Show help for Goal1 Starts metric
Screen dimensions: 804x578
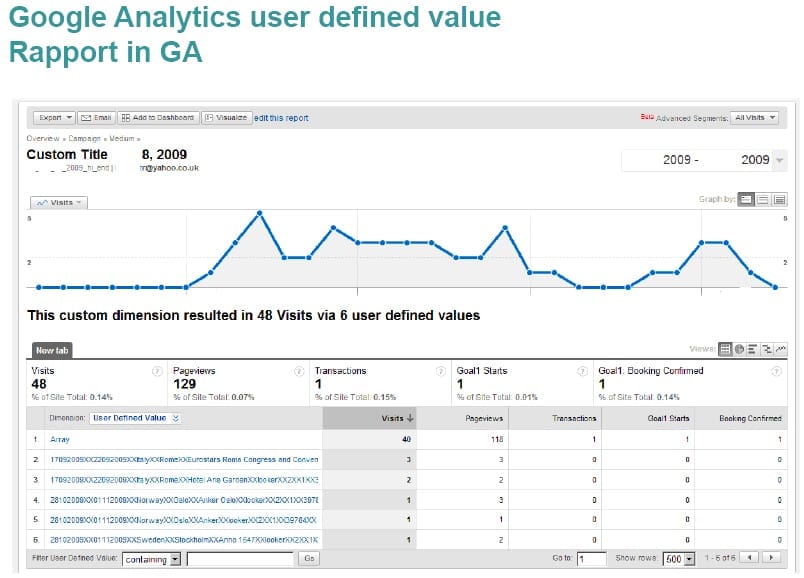click(582, 371)
